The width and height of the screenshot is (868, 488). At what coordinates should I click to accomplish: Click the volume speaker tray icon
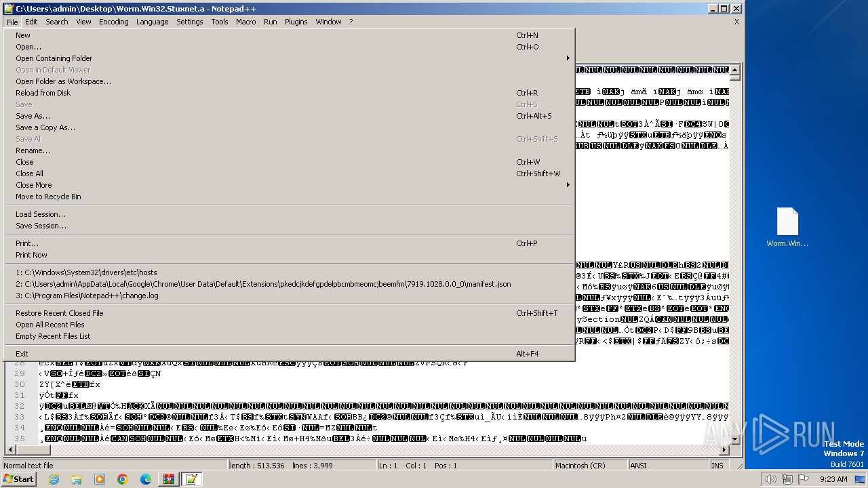(x=771, y=479)
